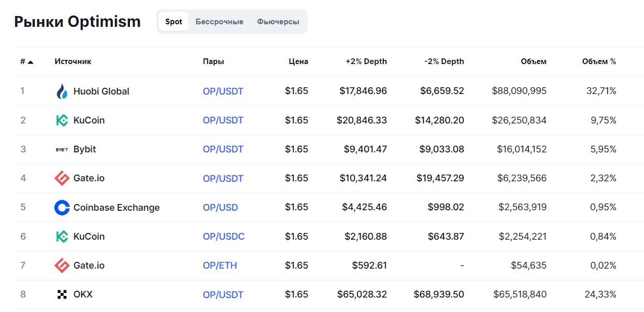Image resolution: width=644 pixels, height=312 pixels.
Task: Click volume value $65,518,840
Action: (x=519, y=294)
